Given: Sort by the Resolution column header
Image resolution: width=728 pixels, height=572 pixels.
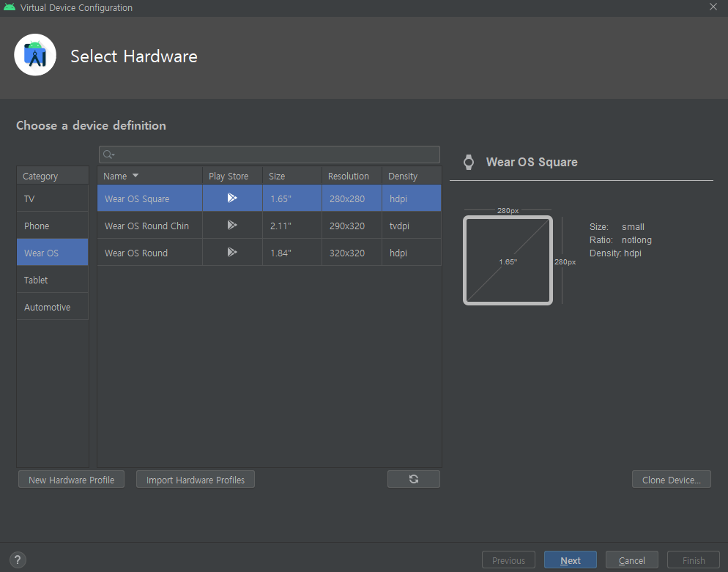Looking at the screenshot, I should click(x=352, y=176).
